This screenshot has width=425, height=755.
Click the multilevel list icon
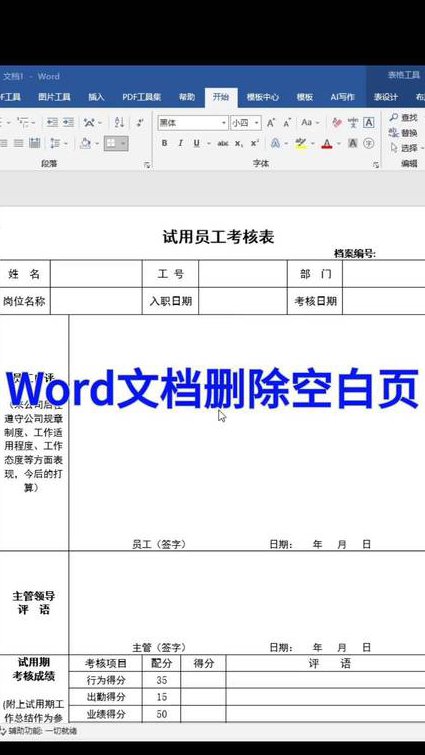[x=23, y=123]
